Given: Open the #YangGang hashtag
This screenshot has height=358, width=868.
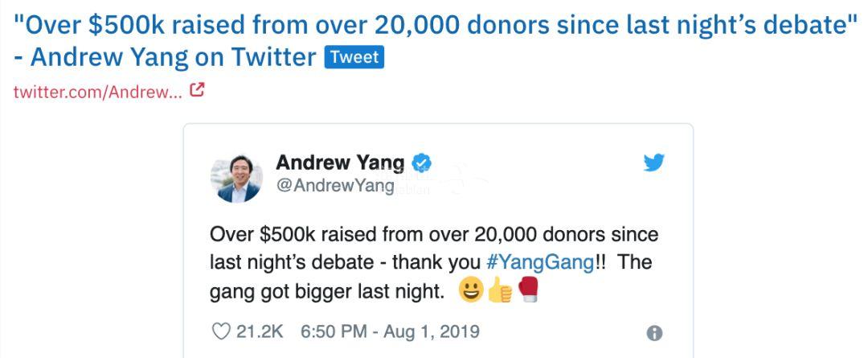Looking at the screenshot, I should pos(541,262).
